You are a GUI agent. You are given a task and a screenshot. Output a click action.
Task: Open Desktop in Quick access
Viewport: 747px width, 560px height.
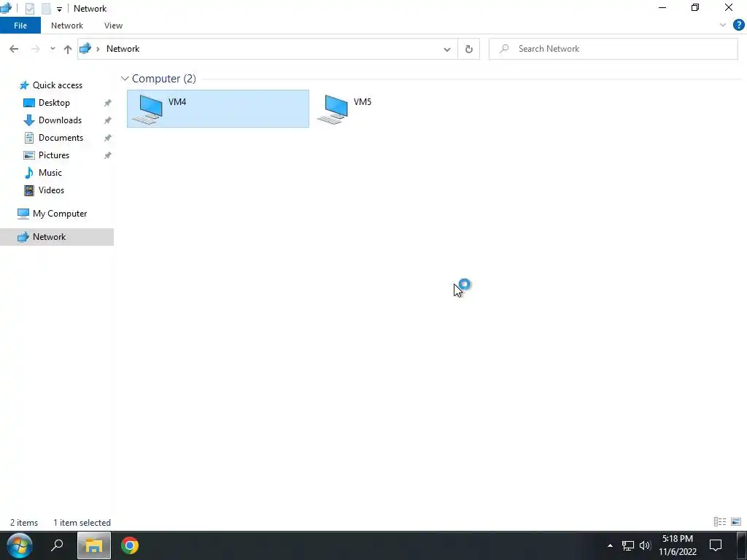54,103
